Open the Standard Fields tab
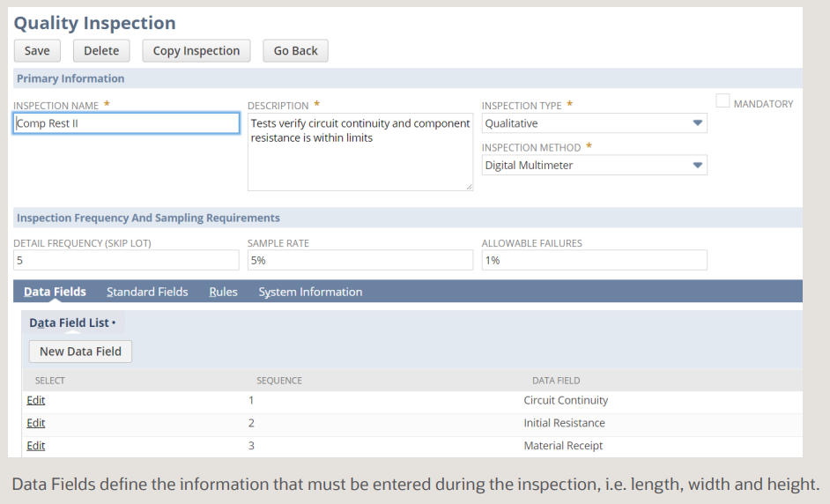Viewport: 830px width, 504px height. coord(147,292)
